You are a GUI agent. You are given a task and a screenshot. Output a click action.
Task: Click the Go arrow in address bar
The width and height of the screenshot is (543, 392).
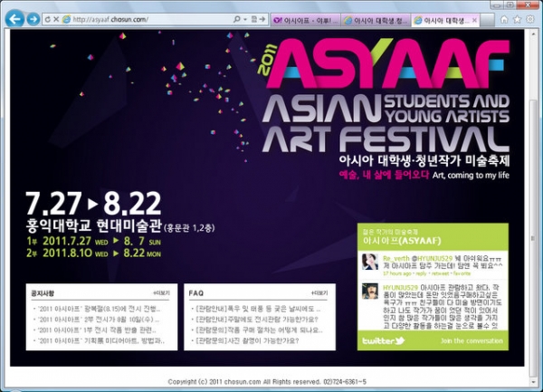click(262, 19)
